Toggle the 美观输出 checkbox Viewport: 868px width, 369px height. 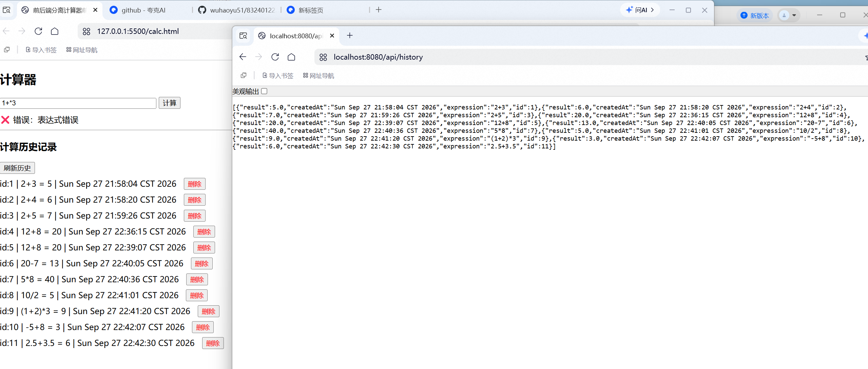264,91
